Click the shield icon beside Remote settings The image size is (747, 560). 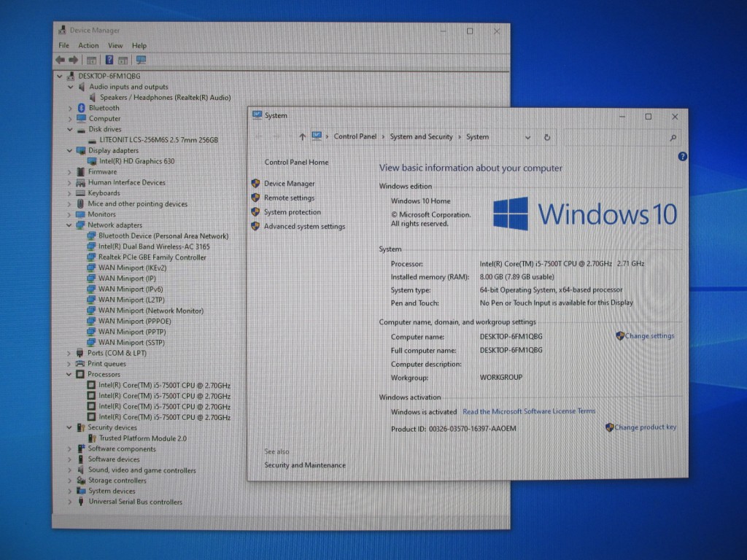click(x=256, y=198)
